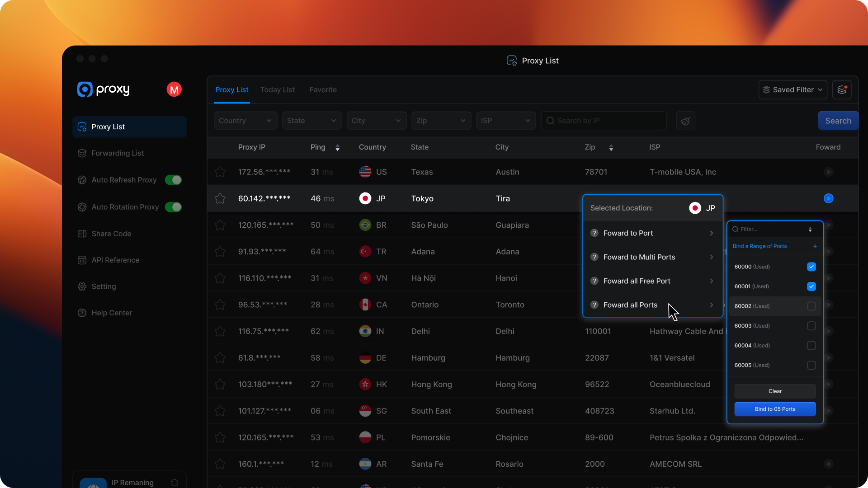868x488 pixels.
Task: Uncheck port 60000 checkbox
Action: click(x=811, y=267)
